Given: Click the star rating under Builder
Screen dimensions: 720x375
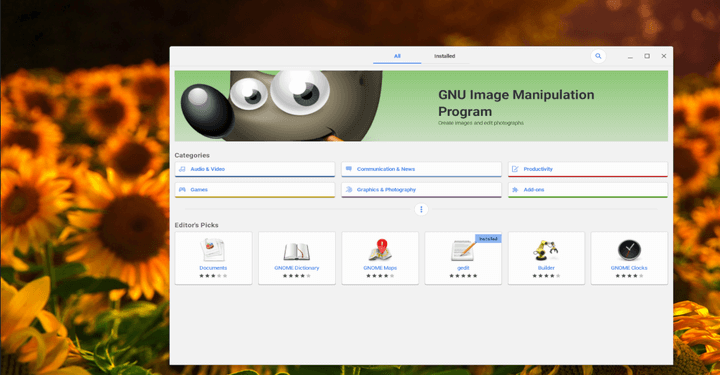Looking at the screenshot, I should 546,276.
